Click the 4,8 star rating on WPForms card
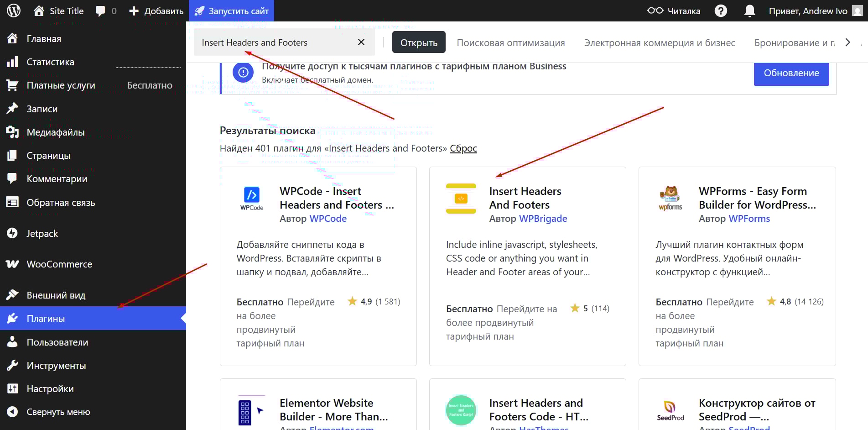This screenshot has height=430, width=868. coord(795,302)
